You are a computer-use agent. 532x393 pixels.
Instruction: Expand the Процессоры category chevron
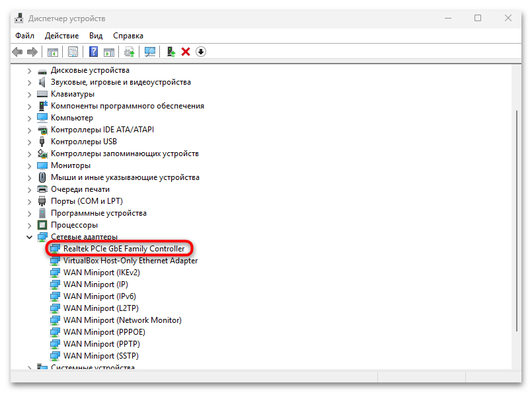(x=29, y=224)
